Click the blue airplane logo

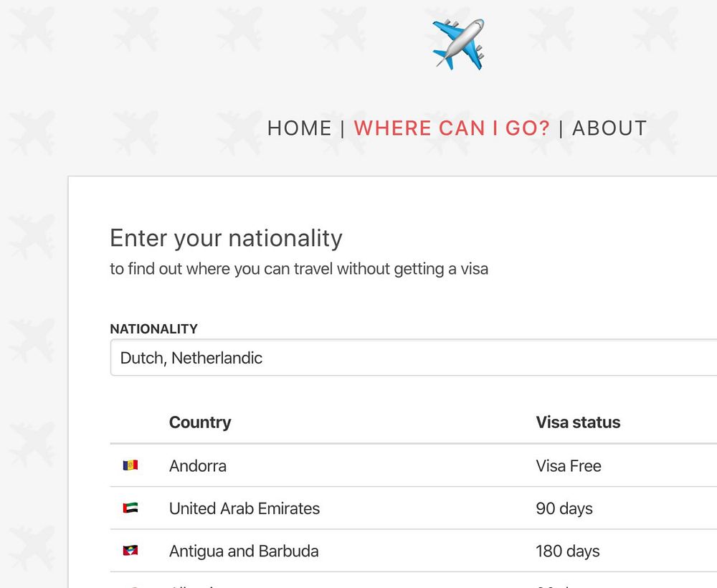coord(458,44)
